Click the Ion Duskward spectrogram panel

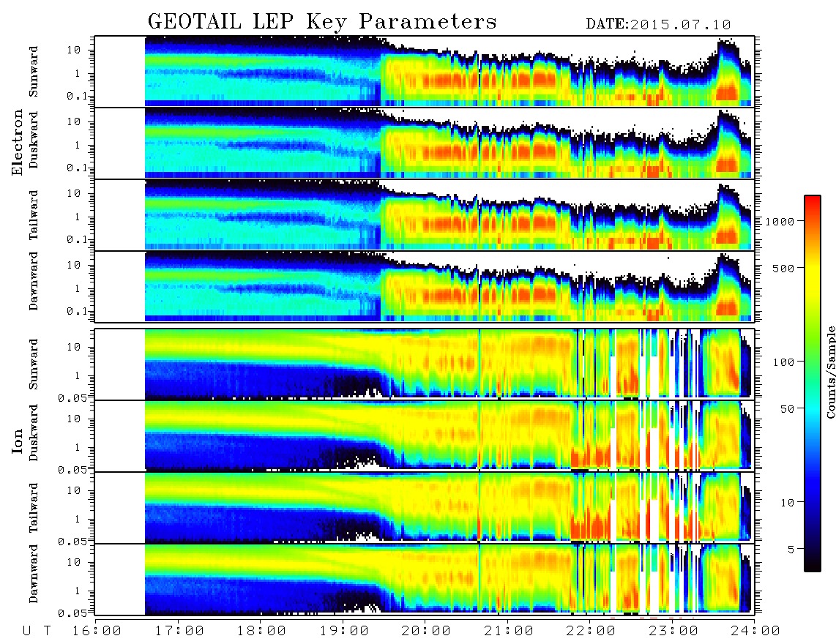tap(425, 436)
